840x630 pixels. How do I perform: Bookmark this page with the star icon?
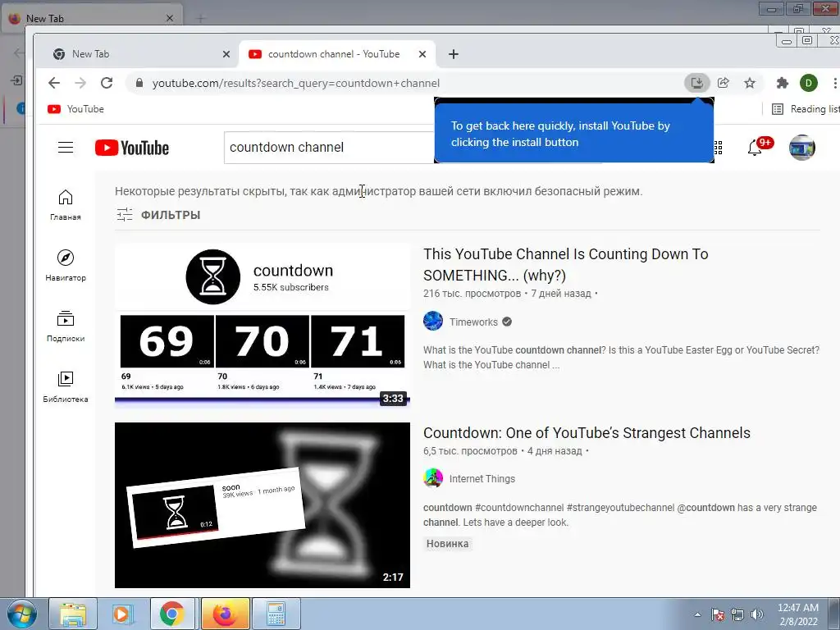pos(750,83)
